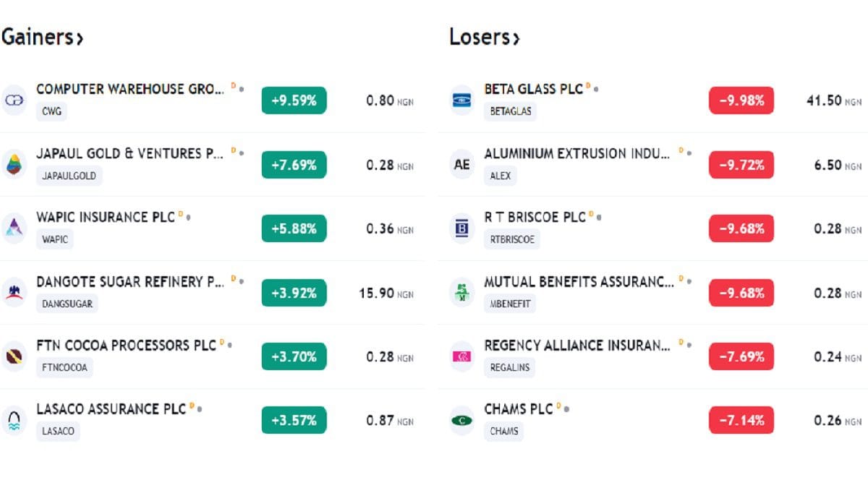Click the Computer Warehouse Group logo icon
The height and width of the screenshot is (488, 868).
(x=14, y=100)
